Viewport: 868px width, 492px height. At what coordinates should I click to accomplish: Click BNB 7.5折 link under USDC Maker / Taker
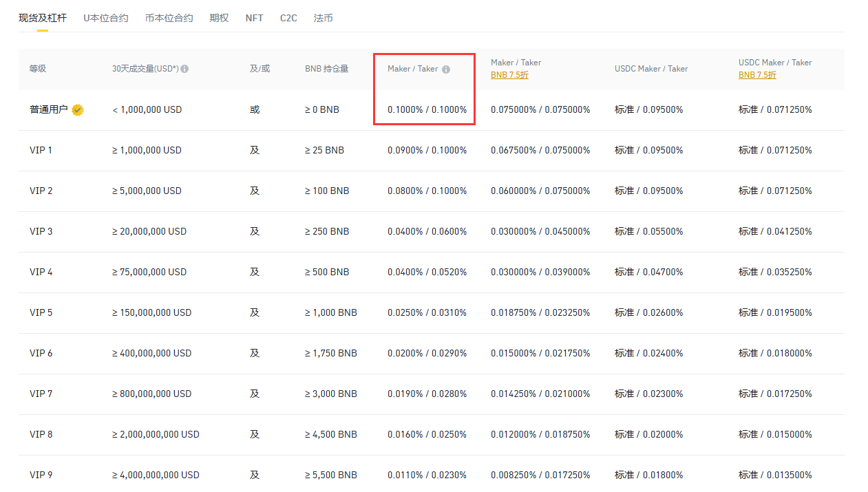point(757,75)
